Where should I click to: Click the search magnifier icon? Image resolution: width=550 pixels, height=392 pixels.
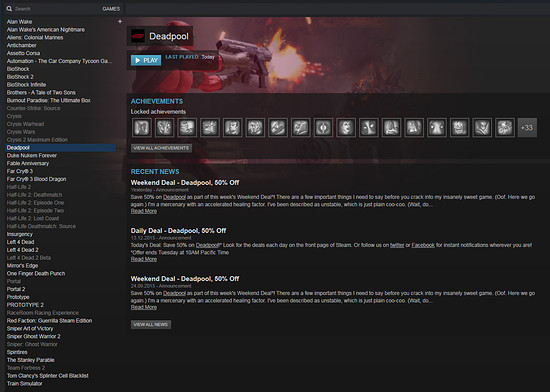coord(9,9)
